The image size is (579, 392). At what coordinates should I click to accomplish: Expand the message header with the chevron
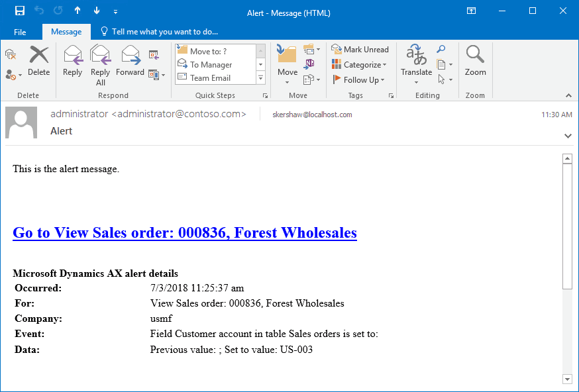click(568, 136)
